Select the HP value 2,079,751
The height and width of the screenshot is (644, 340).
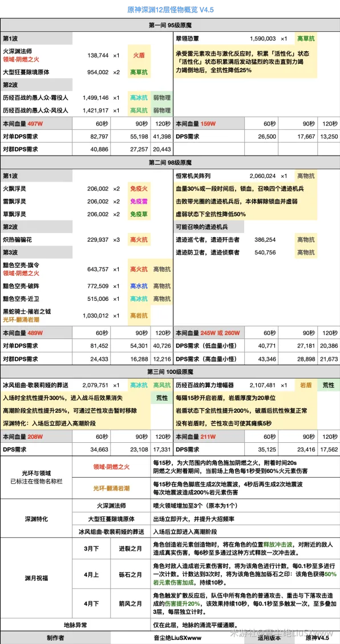[95, 385]
